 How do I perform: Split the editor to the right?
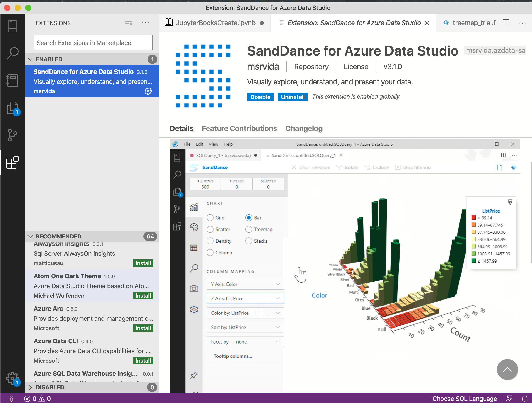[506, 23]
